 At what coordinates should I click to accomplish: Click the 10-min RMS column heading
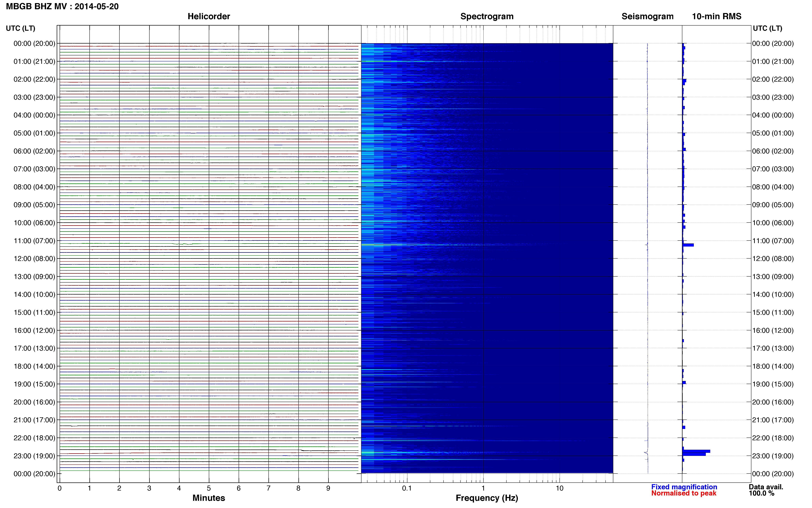(x=717, y=16)
